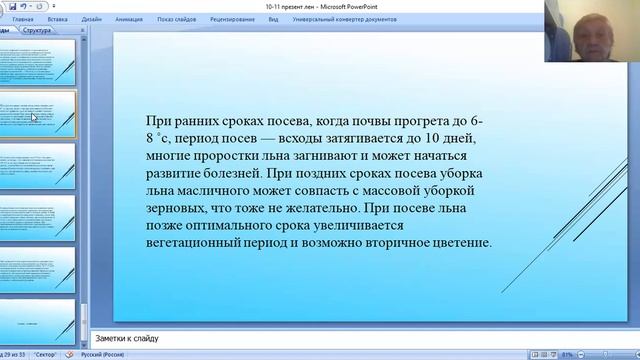
Task: Undo the last action
Action: point(23,7)
